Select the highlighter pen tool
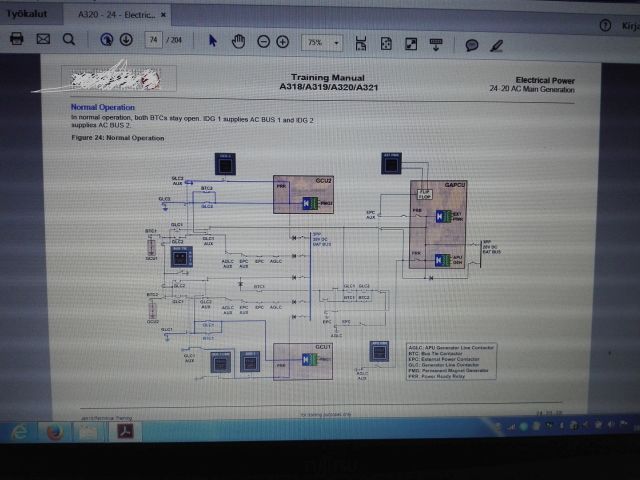This screenshot has width=640, height=480. click(497, 45)
